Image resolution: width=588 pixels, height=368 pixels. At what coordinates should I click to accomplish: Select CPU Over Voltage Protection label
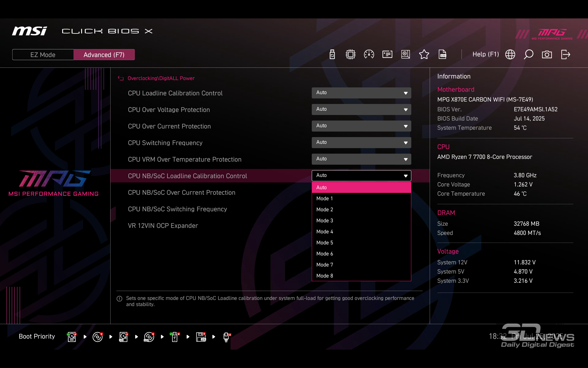tap(169, 110)
